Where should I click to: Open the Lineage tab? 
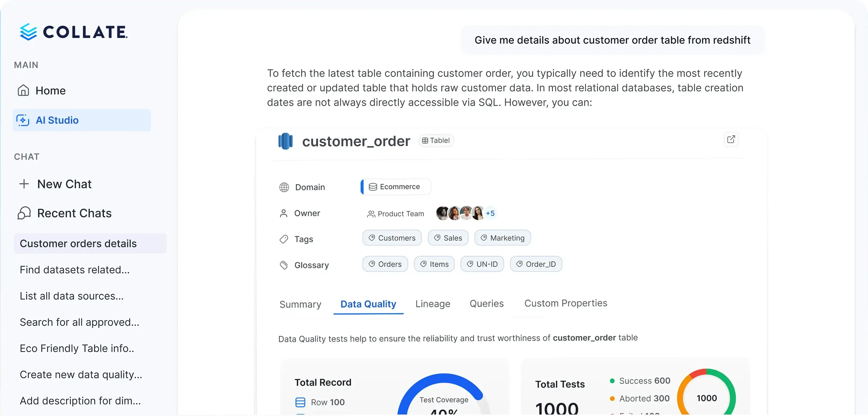[433, 304]
